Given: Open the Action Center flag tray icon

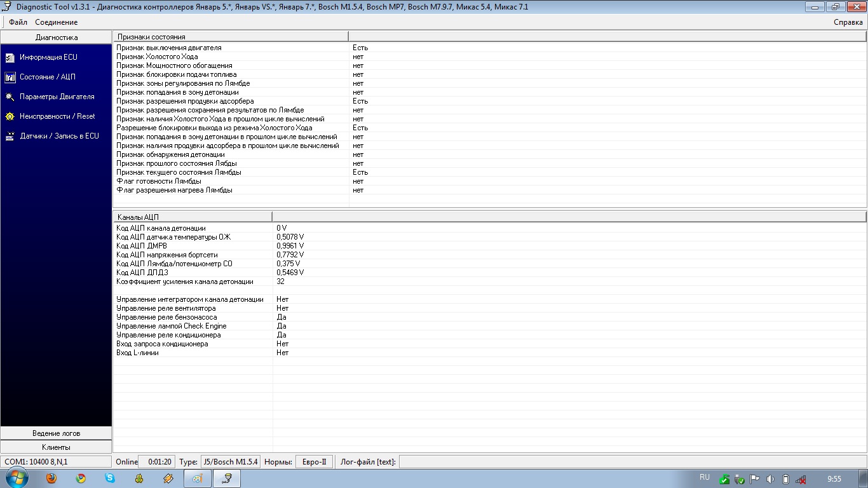Looking at the screenshot, I should [x=755, y=479].
